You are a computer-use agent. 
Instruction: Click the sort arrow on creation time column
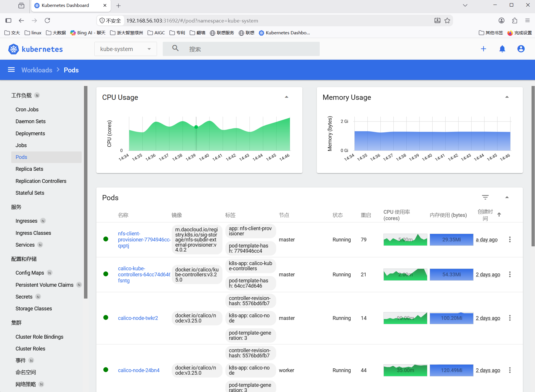click(499, 215)
